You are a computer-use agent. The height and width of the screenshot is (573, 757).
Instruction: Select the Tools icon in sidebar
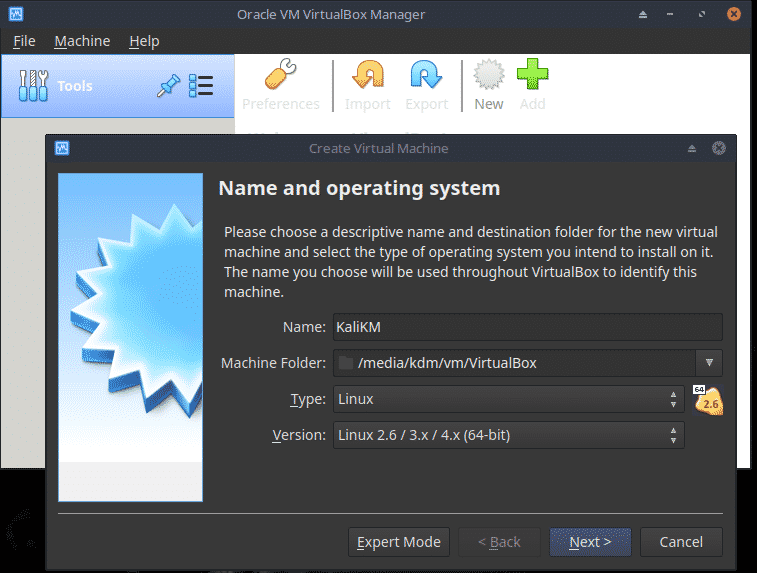pyautogui.click(x=33, y=87)
